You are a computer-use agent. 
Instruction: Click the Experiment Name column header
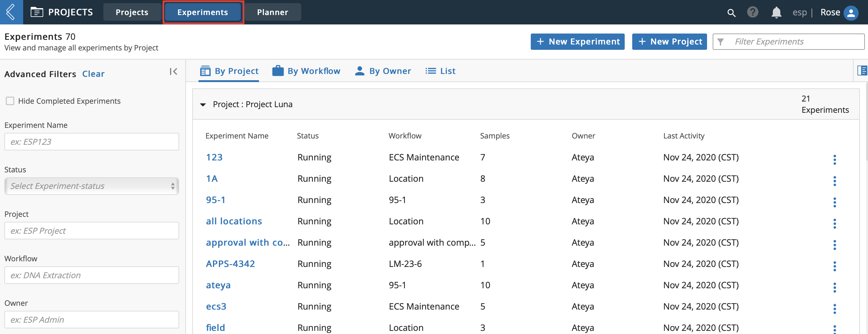pyautogui.click(x=237, y=136)
